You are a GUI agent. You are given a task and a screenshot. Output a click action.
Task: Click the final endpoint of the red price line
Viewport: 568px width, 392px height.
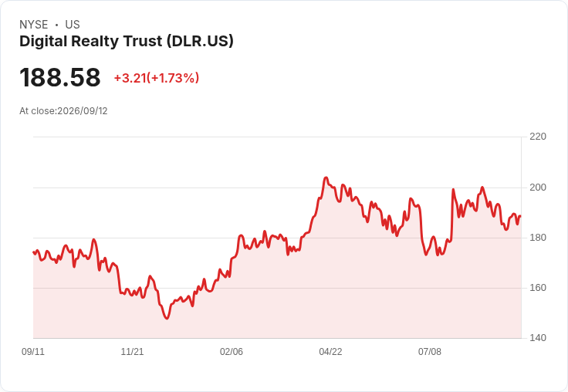[x=520, y=216]
